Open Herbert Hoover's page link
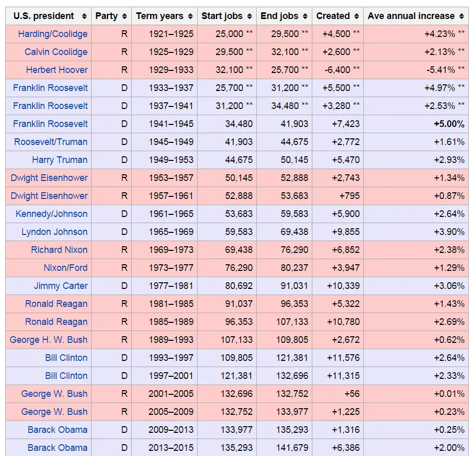This screenshot has width=476, height=456. coord(57,70)
